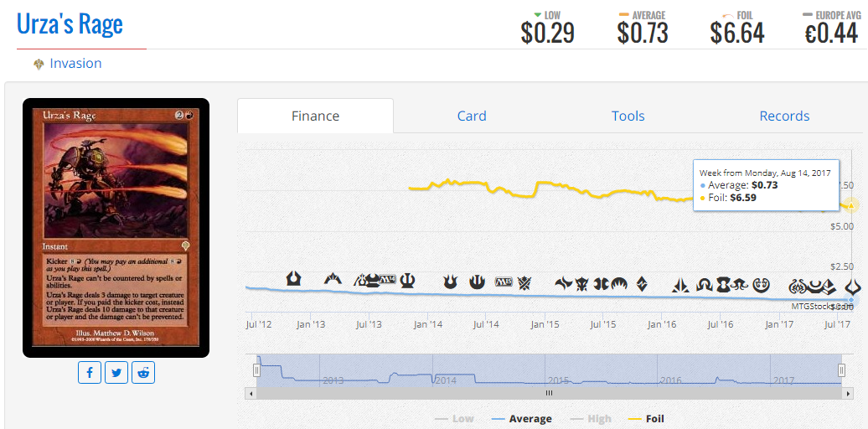This screenshot has width=868, height=429.
Task: Open the Records tab
Action: [x=784, y=116]
